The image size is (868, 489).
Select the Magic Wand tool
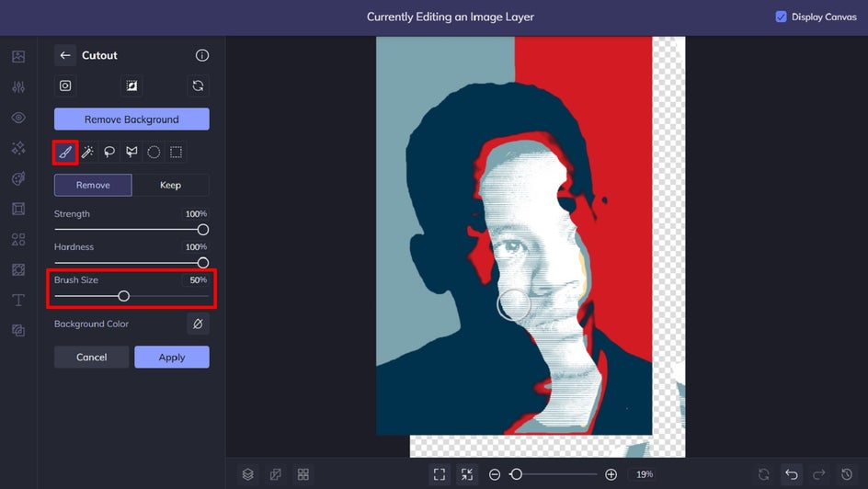[87, 152]
